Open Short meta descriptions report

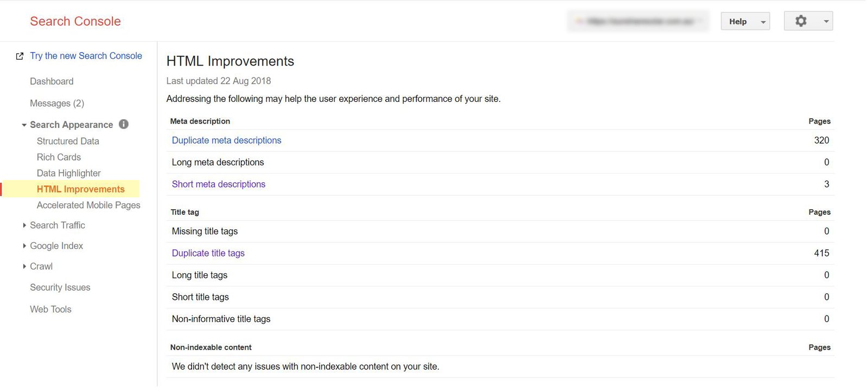click(219, 184)
